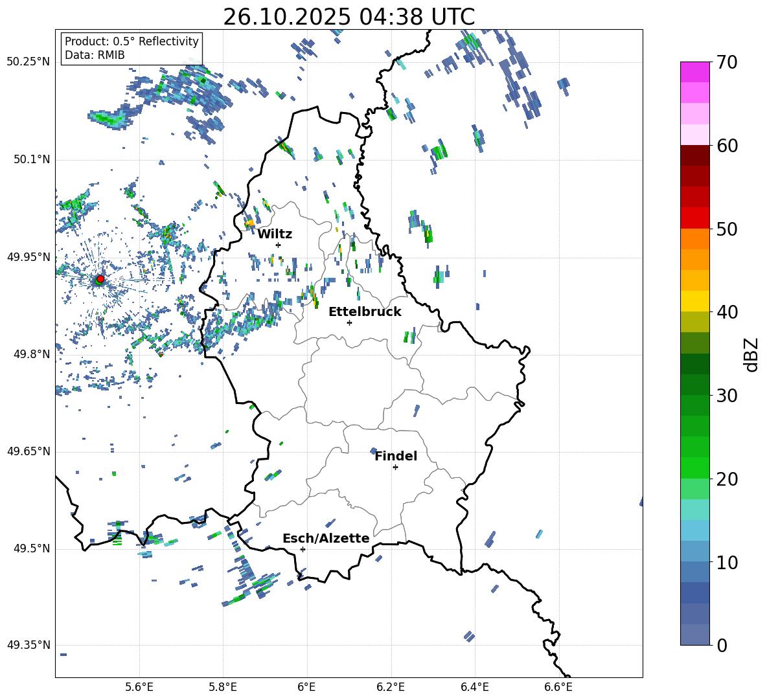
Task: Pick the bright red colorbar swatch above 50
Action: click(x=695, y=218)
